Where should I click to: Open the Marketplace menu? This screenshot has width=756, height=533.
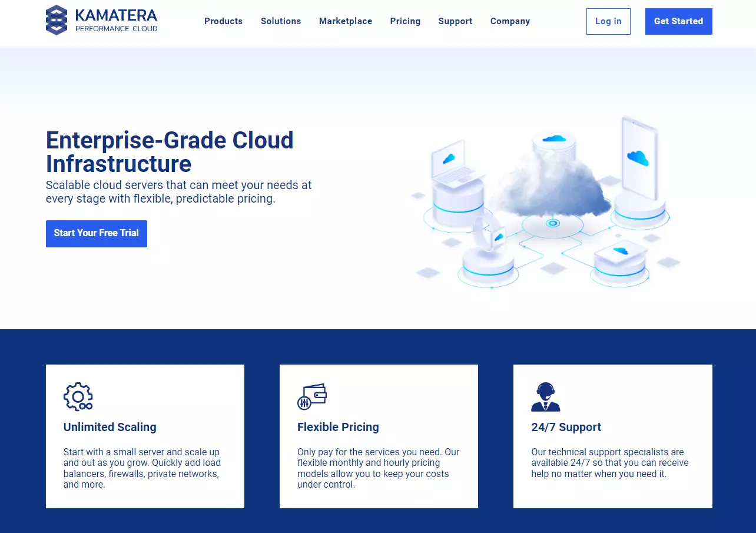click(x=346, y=21)
